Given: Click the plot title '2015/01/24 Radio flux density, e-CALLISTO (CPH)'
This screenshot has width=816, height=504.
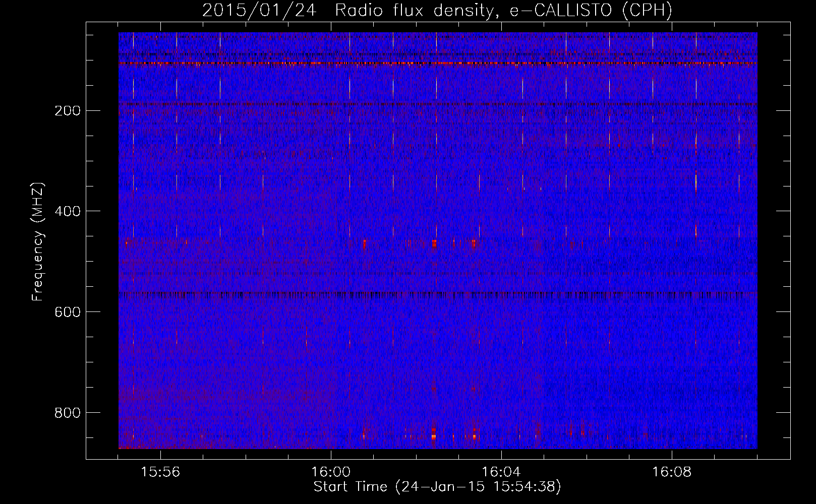Looking at the screenshot, I should [x=437, y=10].
